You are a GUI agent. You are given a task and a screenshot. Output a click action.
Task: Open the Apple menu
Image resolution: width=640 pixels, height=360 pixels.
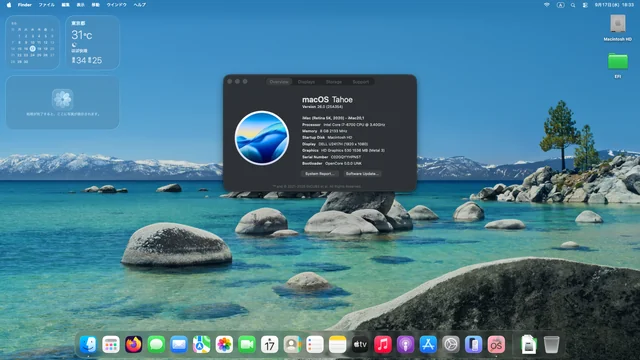tap(9, 5)
